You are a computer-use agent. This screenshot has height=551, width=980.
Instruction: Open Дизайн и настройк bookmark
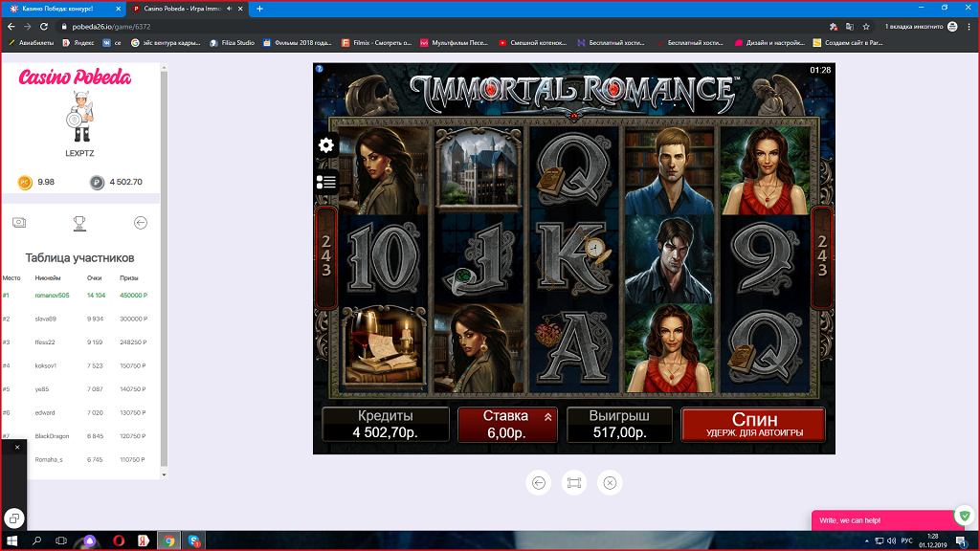[x=769, y=42]
